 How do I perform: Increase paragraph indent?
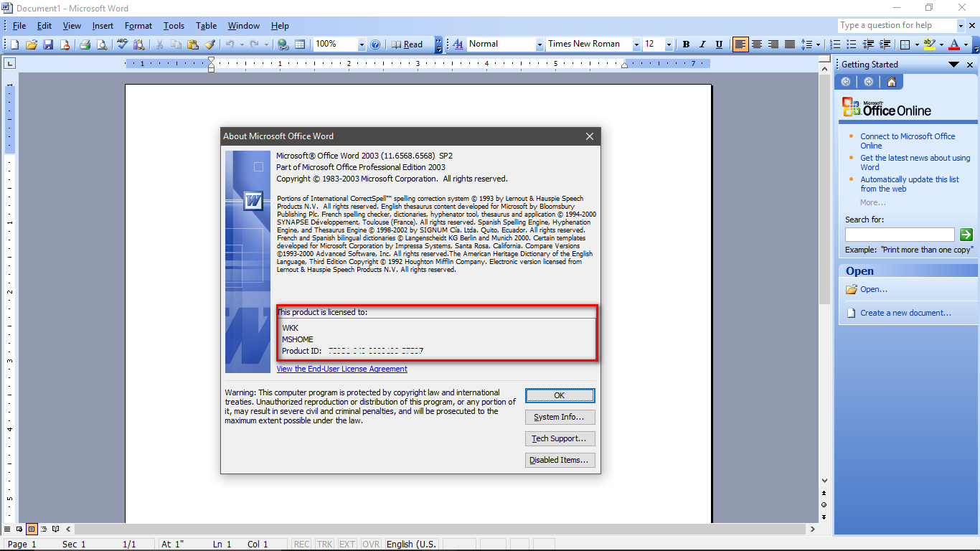885,44
